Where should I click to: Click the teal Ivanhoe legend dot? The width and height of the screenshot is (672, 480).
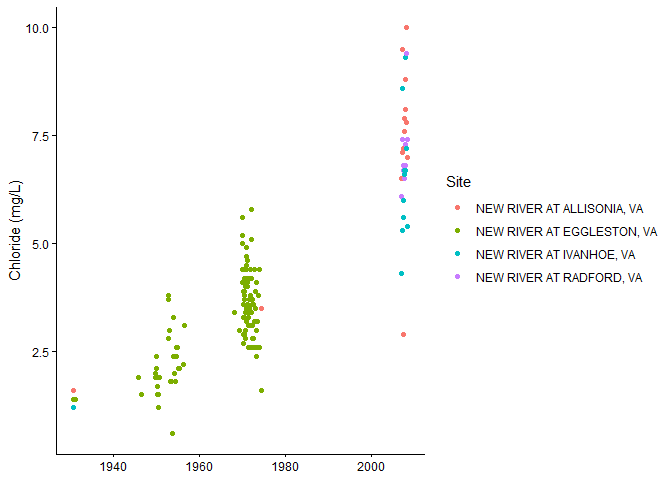pyautogui.click(x=457, y=254)
